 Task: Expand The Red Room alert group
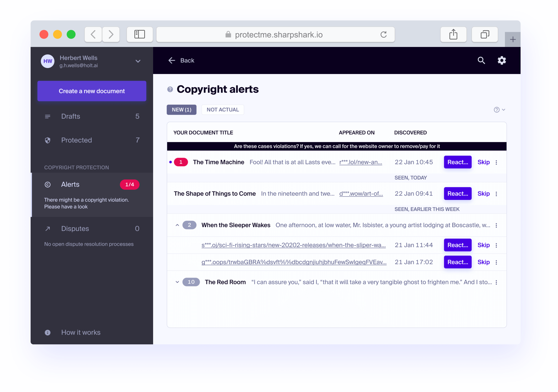177,282
